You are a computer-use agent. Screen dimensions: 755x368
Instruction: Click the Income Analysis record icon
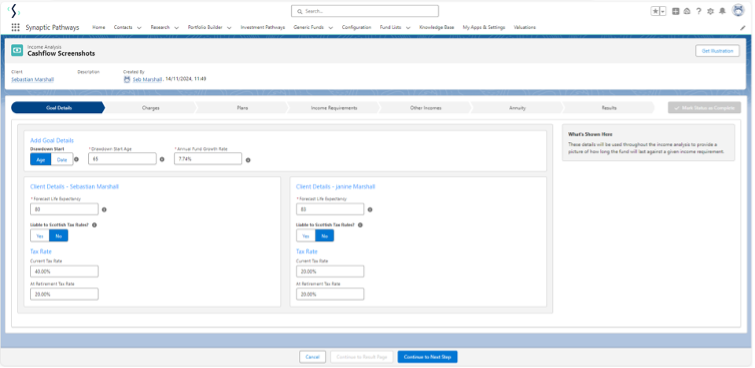tap(17, 50)
